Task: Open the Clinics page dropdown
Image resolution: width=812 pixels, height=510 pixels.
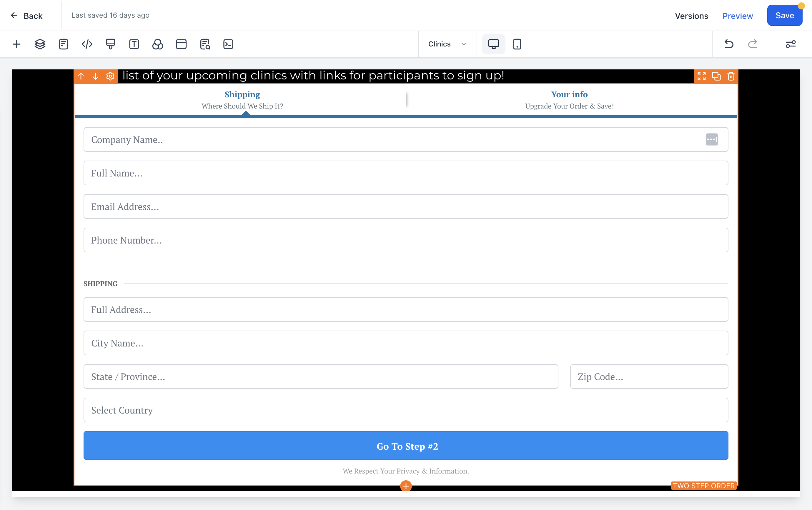Action: click(447, 44)
